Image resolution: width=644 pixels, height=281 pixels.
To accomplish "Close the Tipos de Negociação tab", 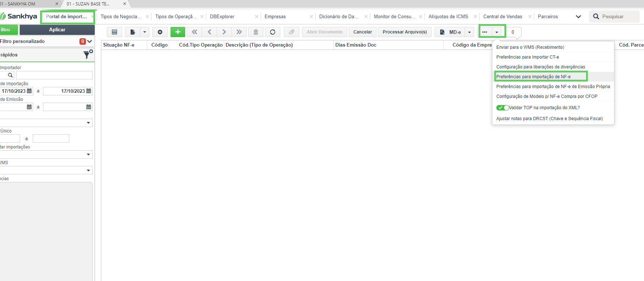I will 147,17.
